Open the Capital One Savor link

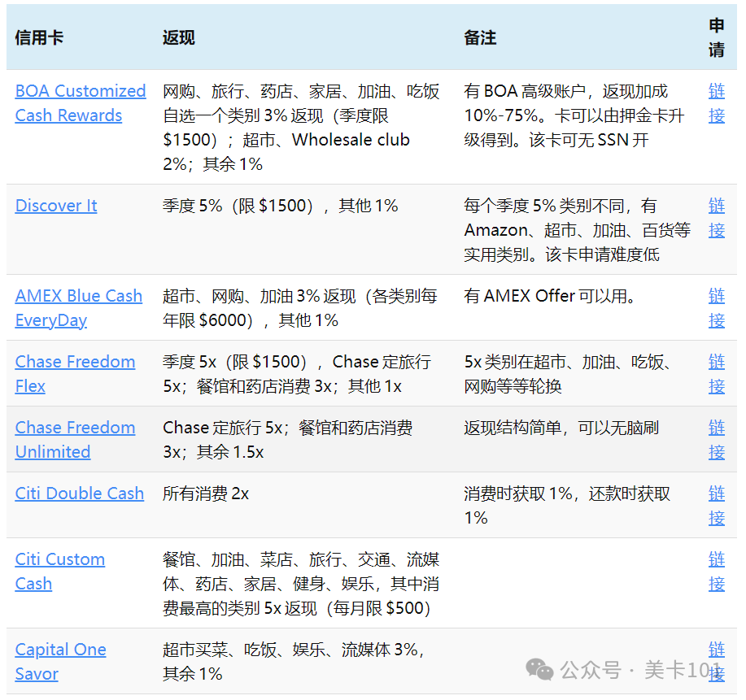click(60, 662)
